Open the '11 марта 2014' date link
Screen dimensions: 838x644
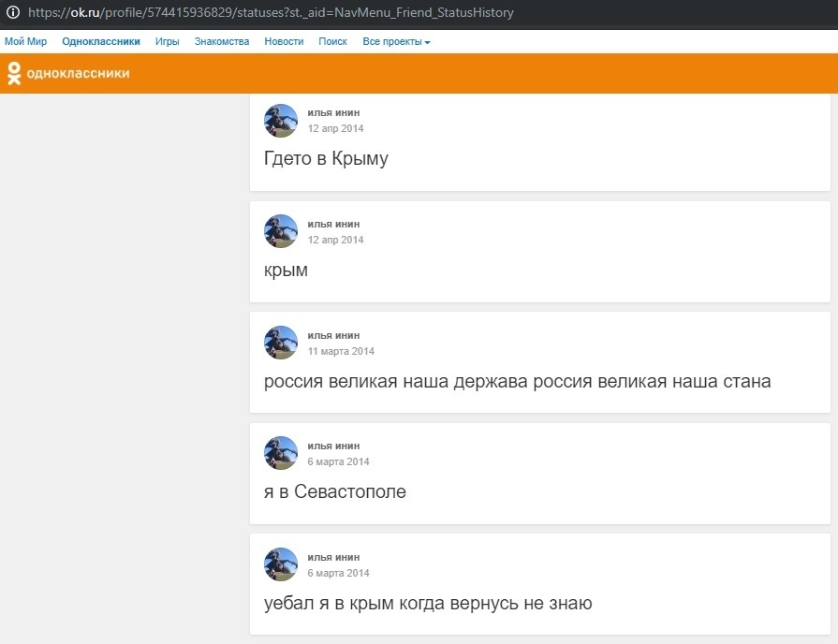point(341,351)
